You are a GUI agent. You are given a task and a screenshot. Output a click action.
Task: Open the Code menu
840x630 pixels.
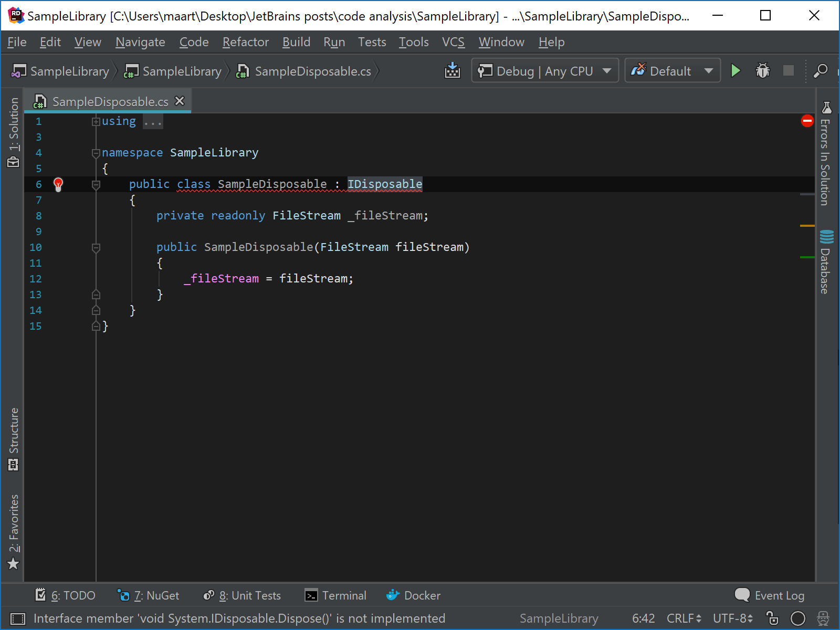[x=194, y=42]
